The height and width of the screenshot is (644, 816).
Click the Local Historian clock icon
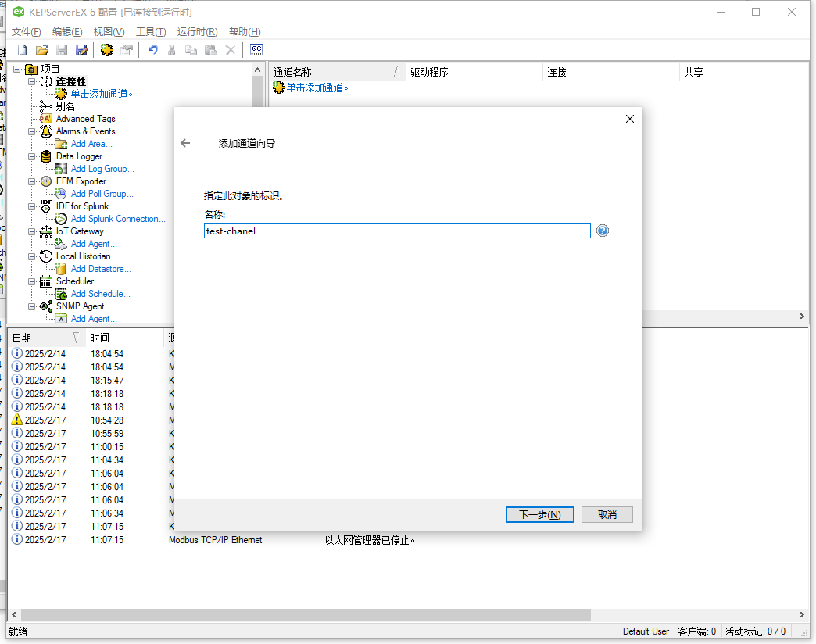pyautogui.click(x=46, y=256)
